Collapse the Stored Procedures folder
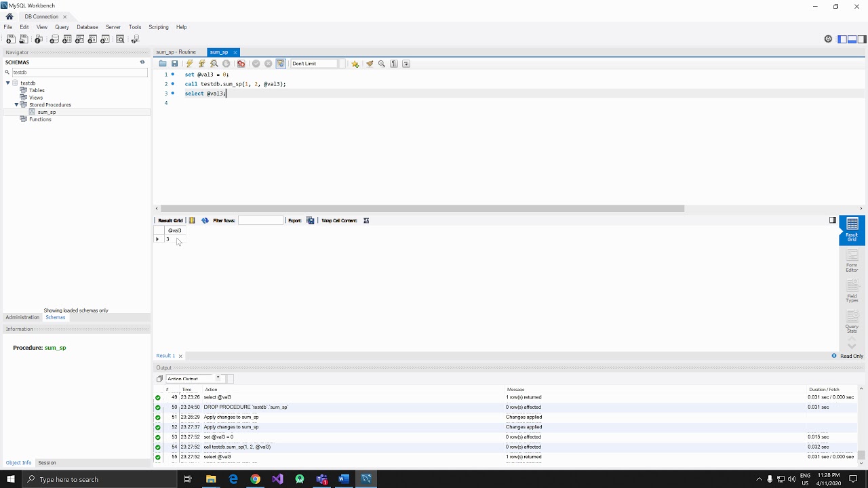Screen dimensions: 868x488 16,105
